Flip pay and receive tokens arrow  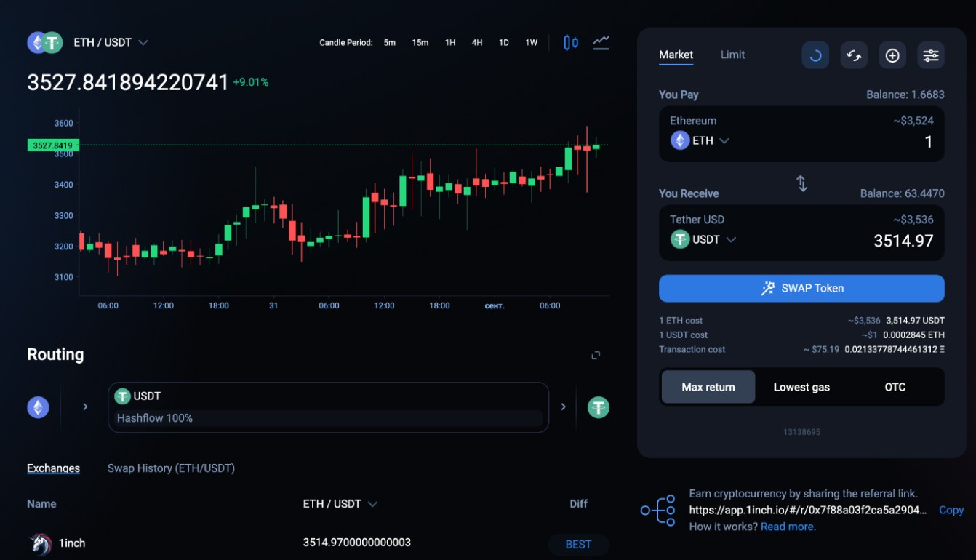pyautogui.click(x=801, y=183)
